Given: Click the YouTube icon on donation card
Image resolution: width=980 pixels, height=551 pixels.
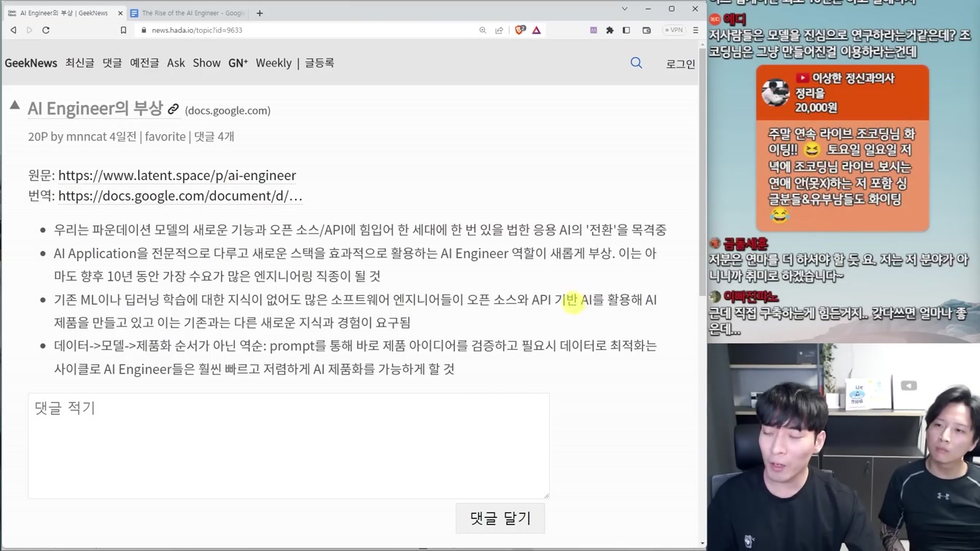Looking at the screenshot, I should (803, 78).
